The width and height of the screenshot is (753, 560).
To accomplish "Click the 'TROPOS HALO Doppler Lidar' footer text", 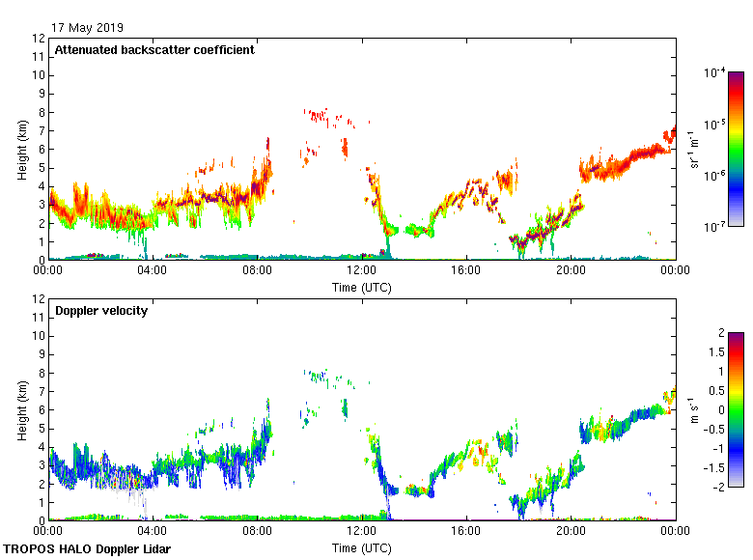I will (x=87, y=549).
